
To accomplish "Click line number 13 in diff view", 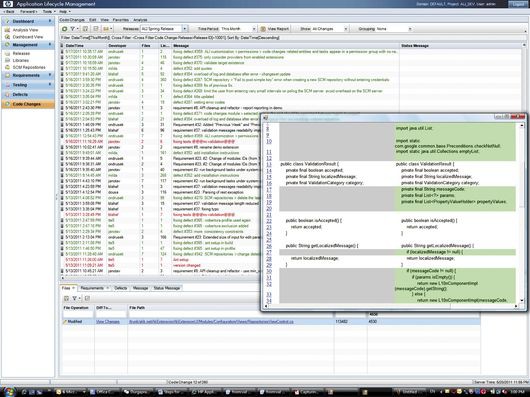I will (x=269, y=164).
